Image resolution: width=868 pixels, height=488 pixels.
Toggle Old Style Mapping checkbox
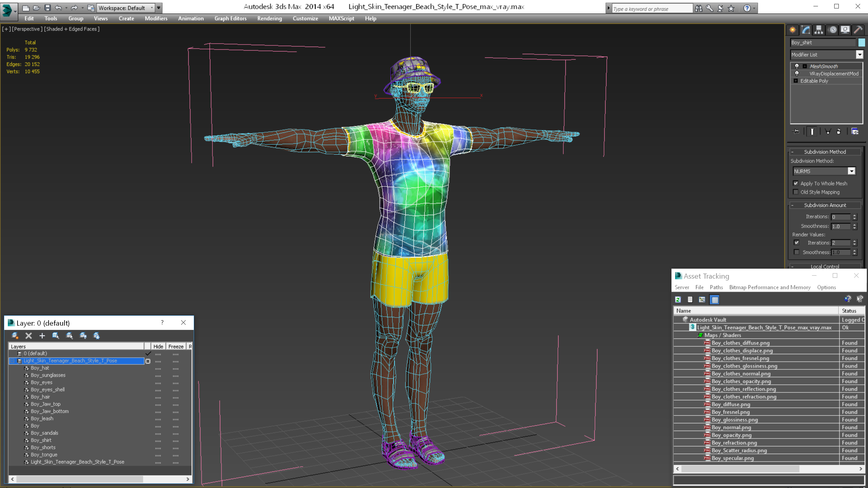796,192
